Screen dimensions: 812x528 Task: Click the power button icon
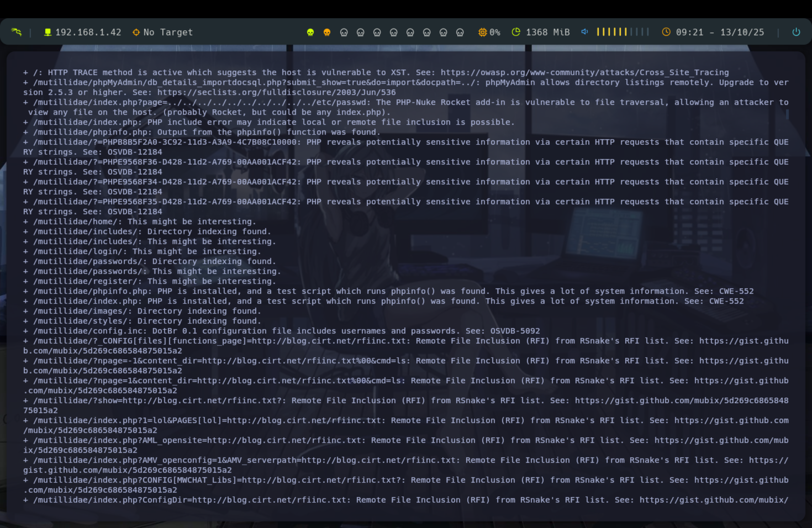[796, 32]
